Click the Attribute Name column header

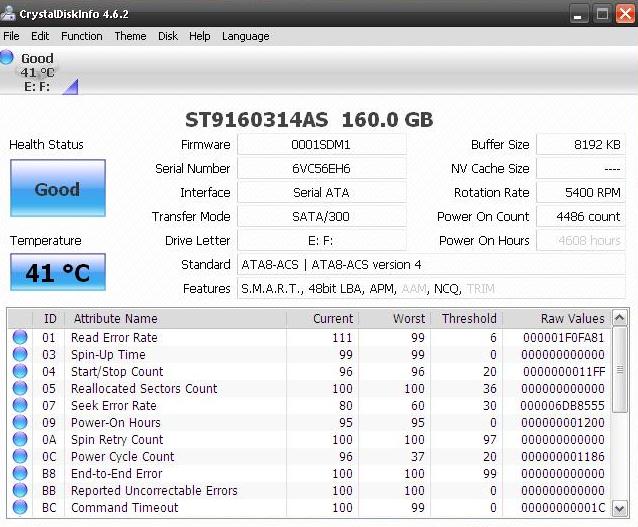176,319
